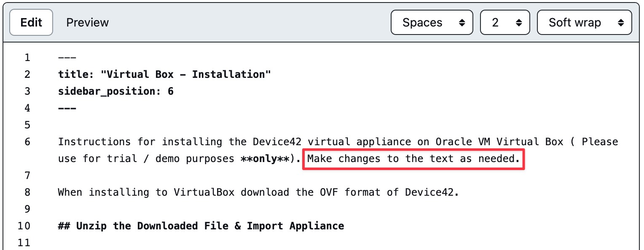Open the indent size 2 dropdown
This screenshot has width=644, height=250.
coord(504,22)
